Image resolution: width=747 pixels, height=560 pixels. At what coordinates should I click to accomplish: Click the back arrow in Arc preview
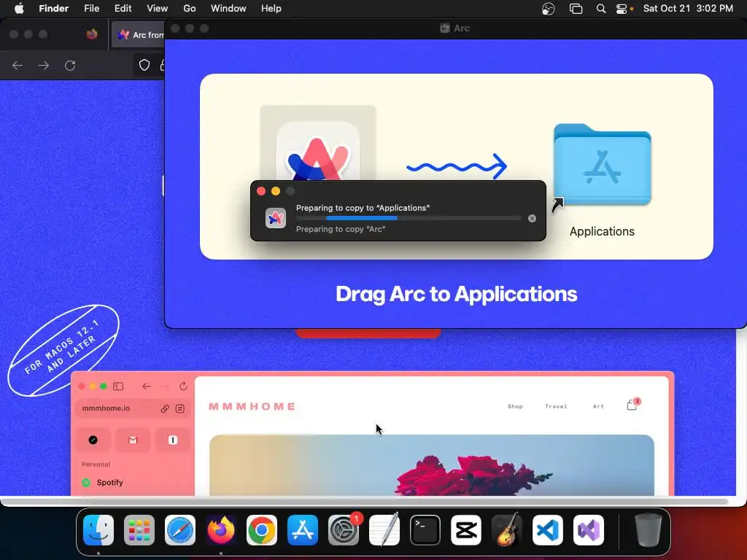click(x=146, y=386)
